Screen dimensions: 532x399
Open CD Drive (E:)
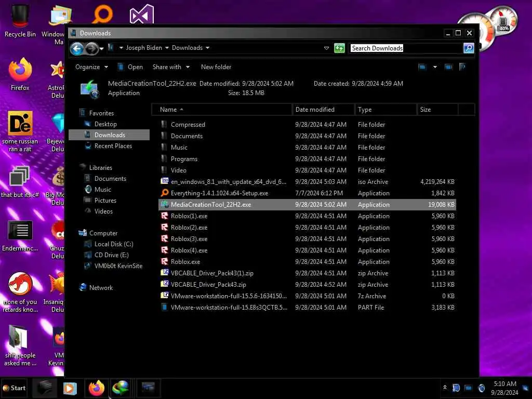111,255
